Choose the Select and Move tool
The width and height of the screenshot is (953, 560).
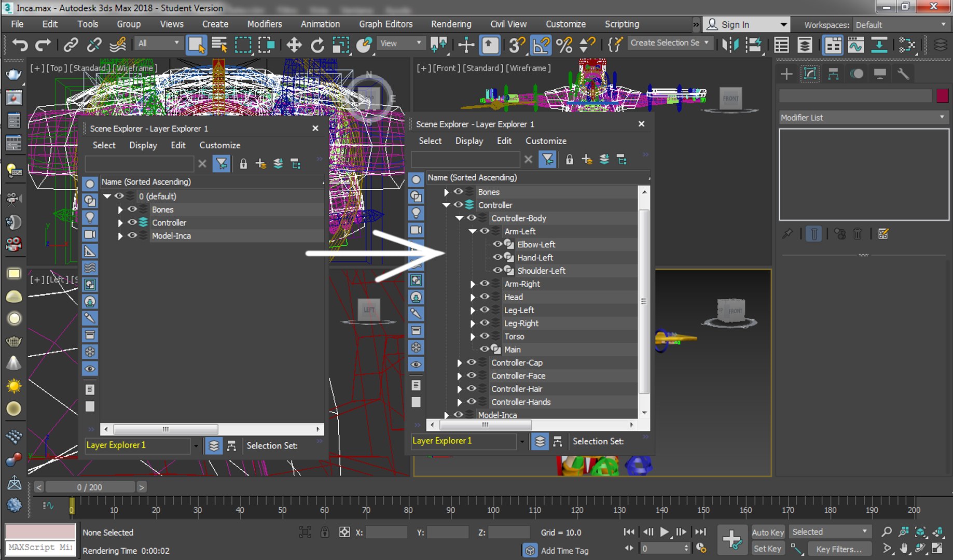[294, 45]
